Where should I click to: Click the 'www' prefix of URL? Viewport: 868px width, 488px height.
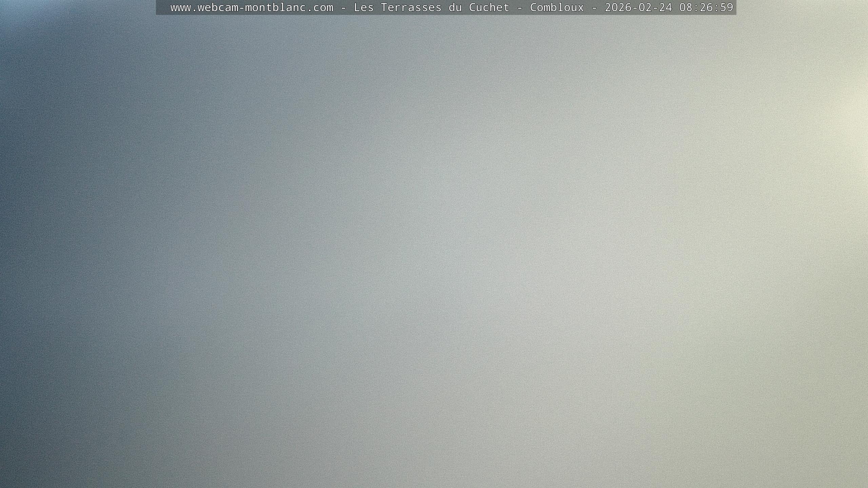[180, 7]
